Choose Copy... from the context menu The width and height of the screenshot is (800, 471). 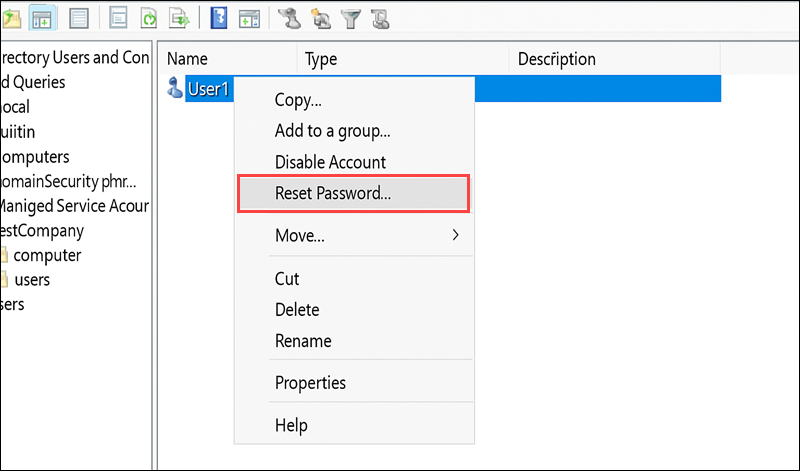(298, 100)
